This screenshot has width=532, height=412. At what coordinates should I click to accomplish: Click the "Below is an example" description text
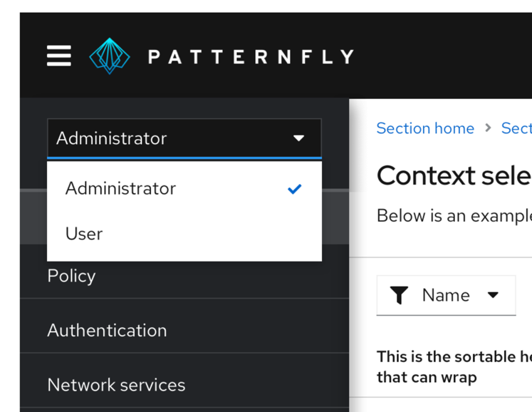454,216
